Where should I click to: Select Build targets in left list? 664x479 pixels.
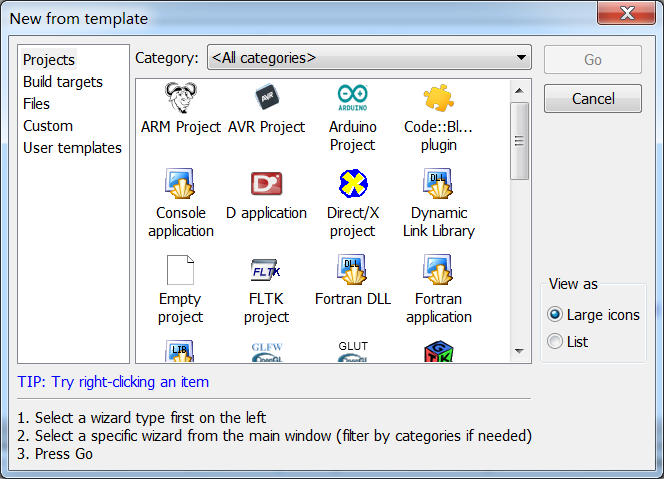tap(63, 82)
